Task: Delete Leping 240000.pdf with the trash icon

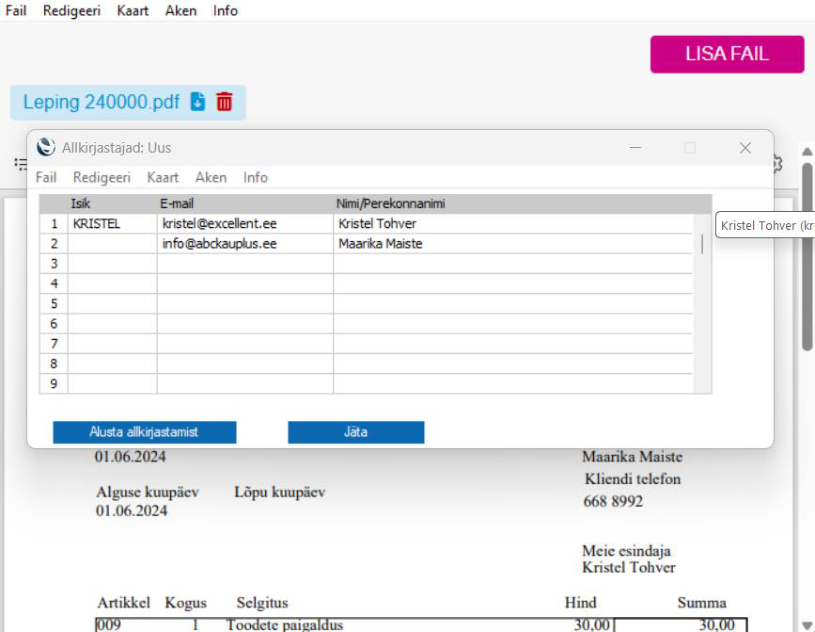Action: (224, 101)
